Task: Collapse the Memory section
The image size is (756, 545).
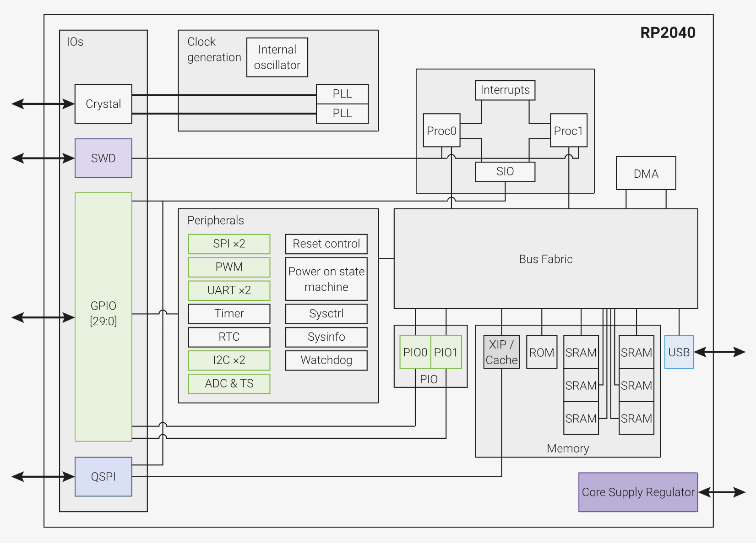Action: 568,448
